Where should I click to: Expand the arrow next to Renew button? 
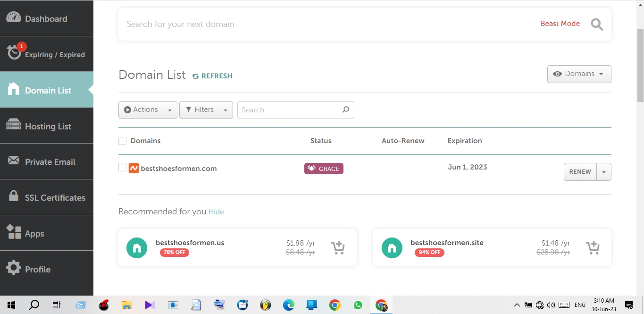tap(604, 172)
